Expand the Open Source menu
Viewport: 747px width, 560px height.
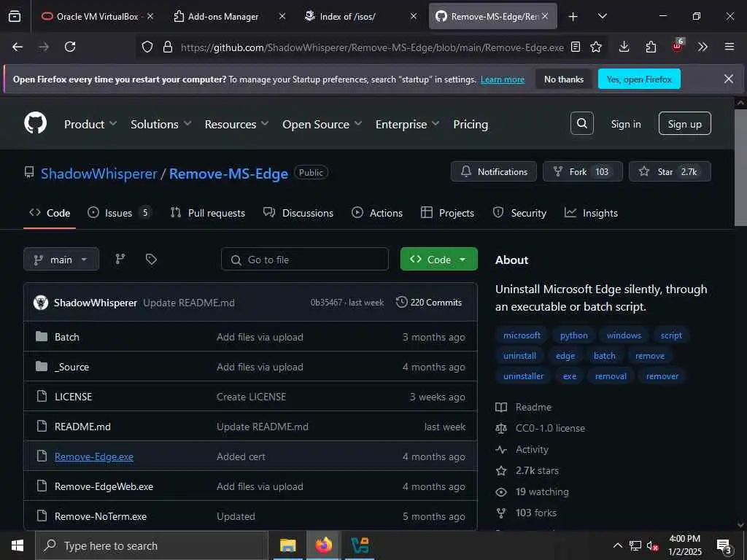[x=322, y=124]
